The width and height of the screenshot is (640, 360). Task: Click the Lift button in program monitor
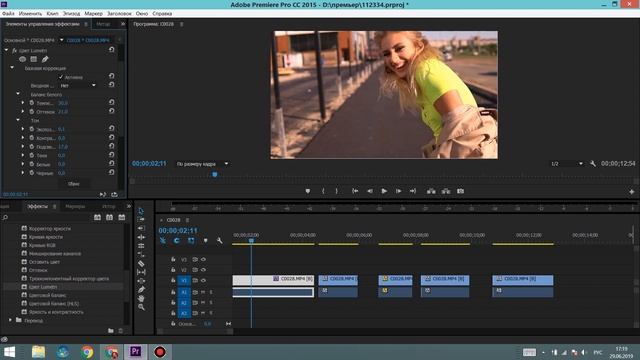point(431,191)
